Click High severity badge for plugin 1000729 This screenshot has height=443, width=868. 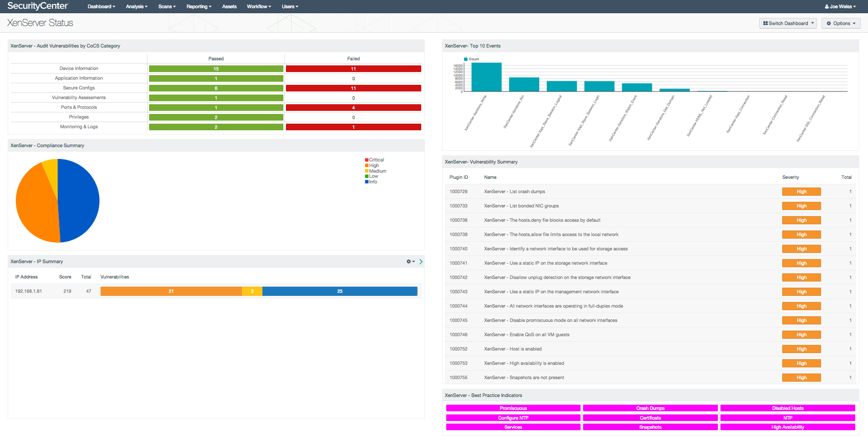(802, 192)
